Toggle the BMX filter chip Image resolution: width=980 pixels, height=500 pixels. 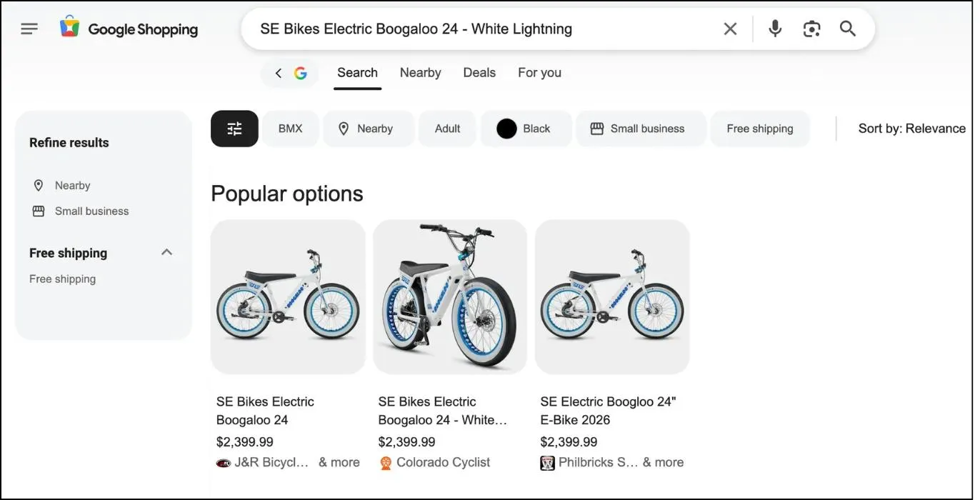(290, 129)
